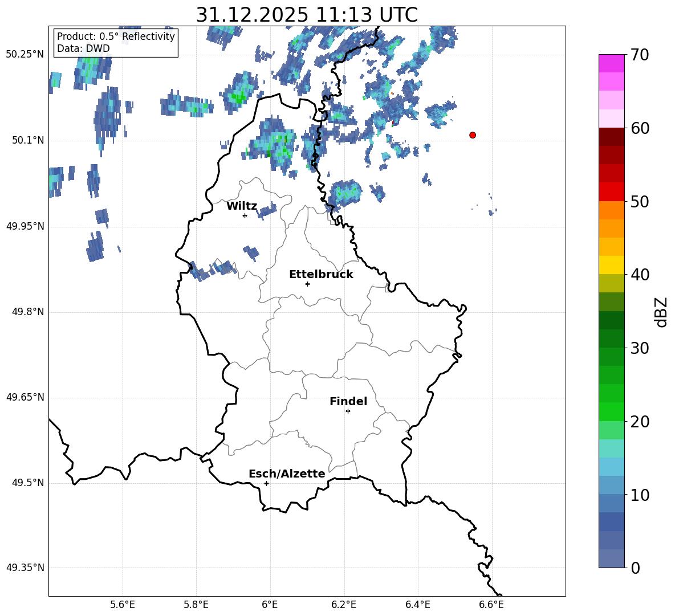Click the title 31.12.2025 11:13 UTC
The height and width of the screenshot is (616, 675).
[307, 15]
